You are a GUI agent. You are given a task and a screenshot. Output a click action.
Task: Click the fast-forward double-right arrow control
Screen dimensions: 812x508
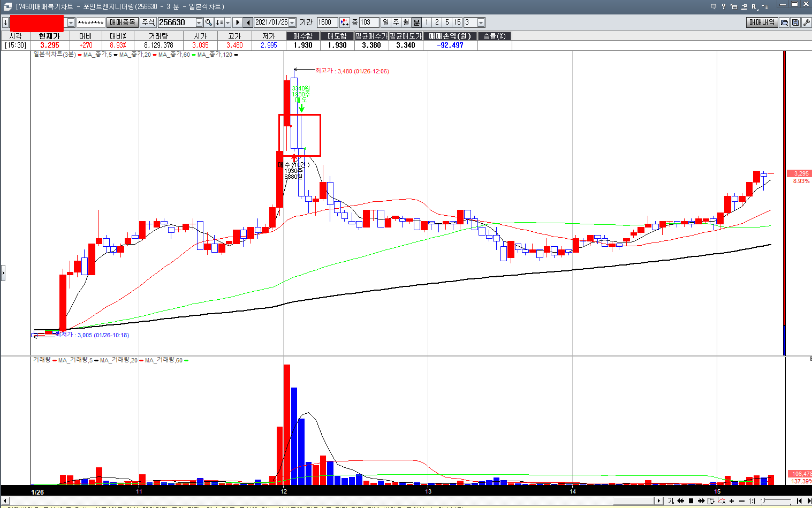coord(701,501)
